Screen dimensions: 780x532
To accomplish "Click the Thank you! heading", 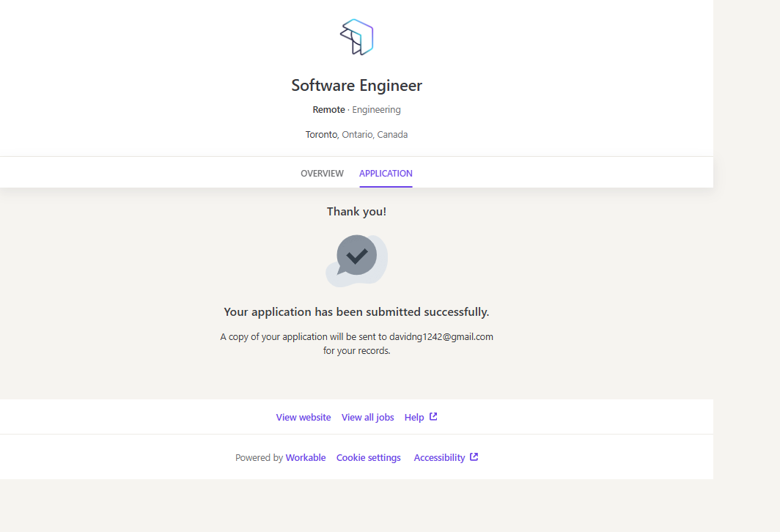I will [356, 212].
